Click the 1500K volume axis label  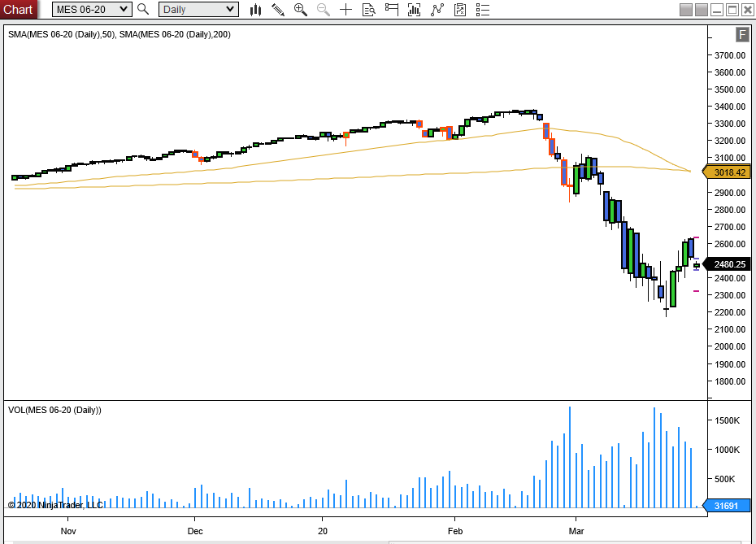727,420
